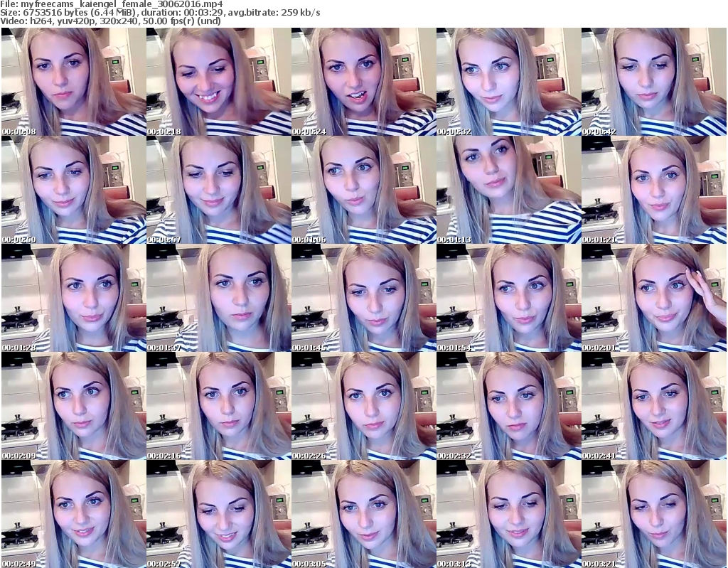Pick the 00:02:01 frame

click(654, 298)
